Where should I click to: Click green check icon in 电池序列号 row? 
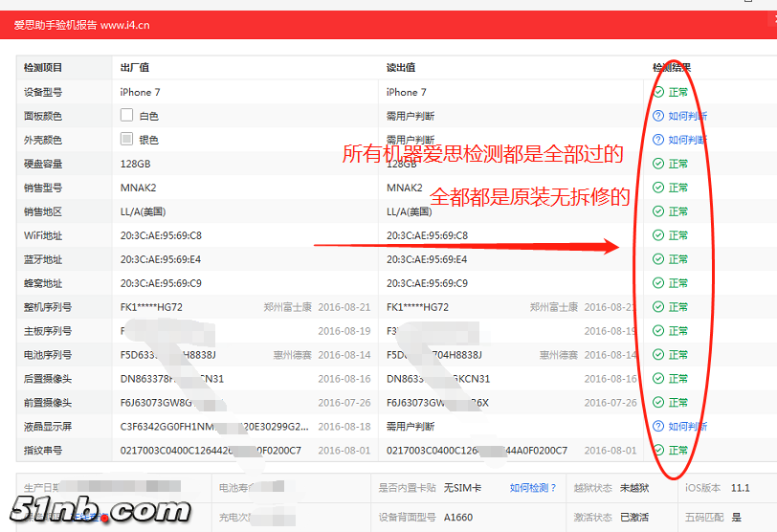658,355
